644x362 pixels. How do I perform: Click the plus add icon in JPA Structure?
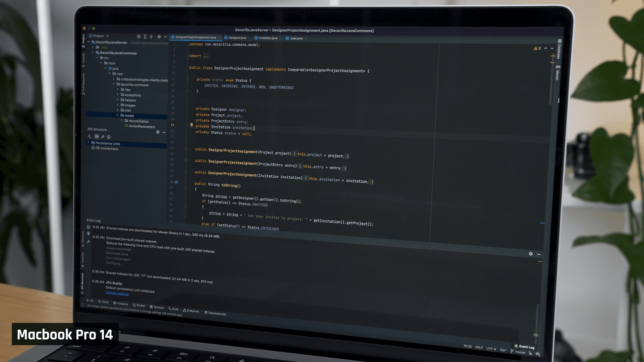pyautogui.click(x=90, y=136)
